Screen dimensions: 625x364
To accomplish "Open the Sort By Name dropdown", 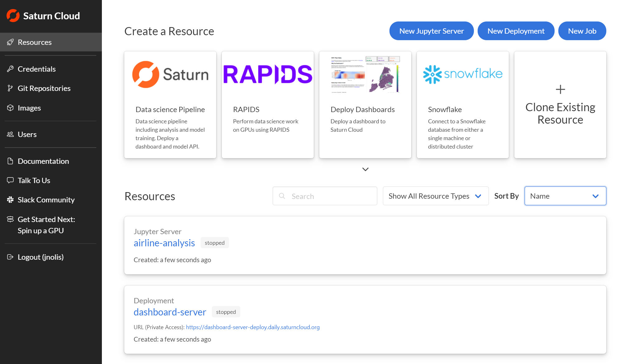I will [565, 196].
